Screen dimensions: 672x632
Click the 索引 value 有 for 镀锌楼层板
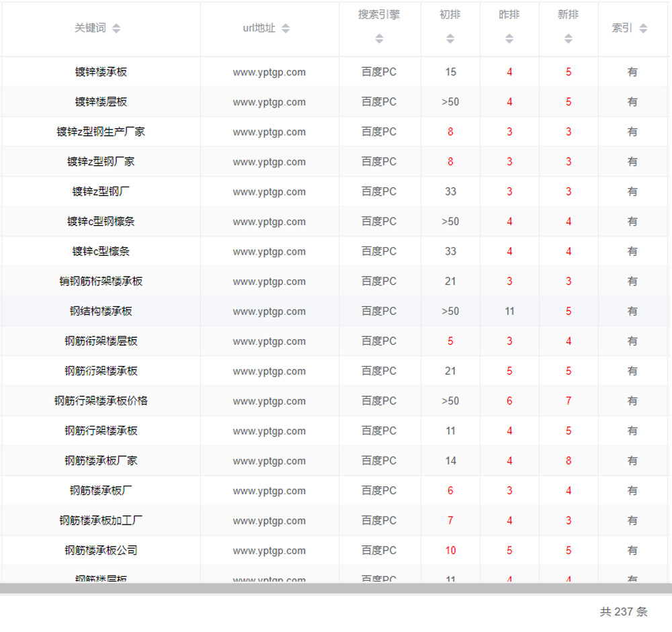click(x=632, y=102)
